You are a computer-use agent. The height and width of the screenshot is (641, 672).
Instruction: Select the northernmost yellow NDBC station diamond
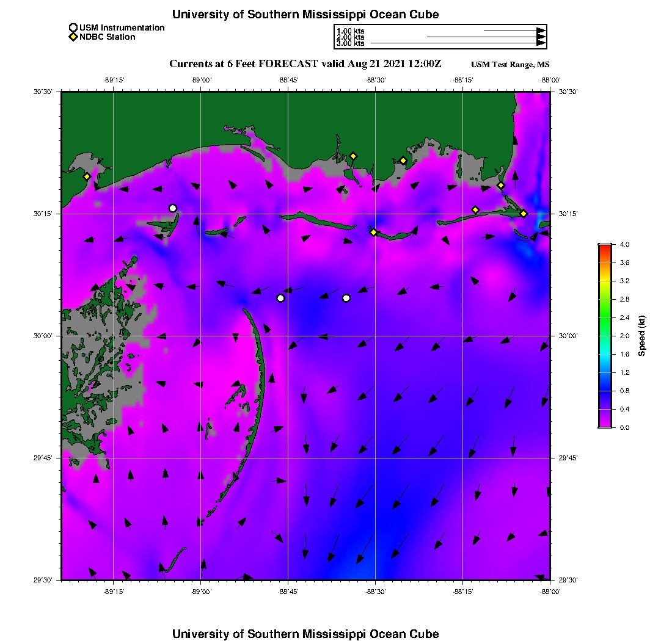coord(353,156)
